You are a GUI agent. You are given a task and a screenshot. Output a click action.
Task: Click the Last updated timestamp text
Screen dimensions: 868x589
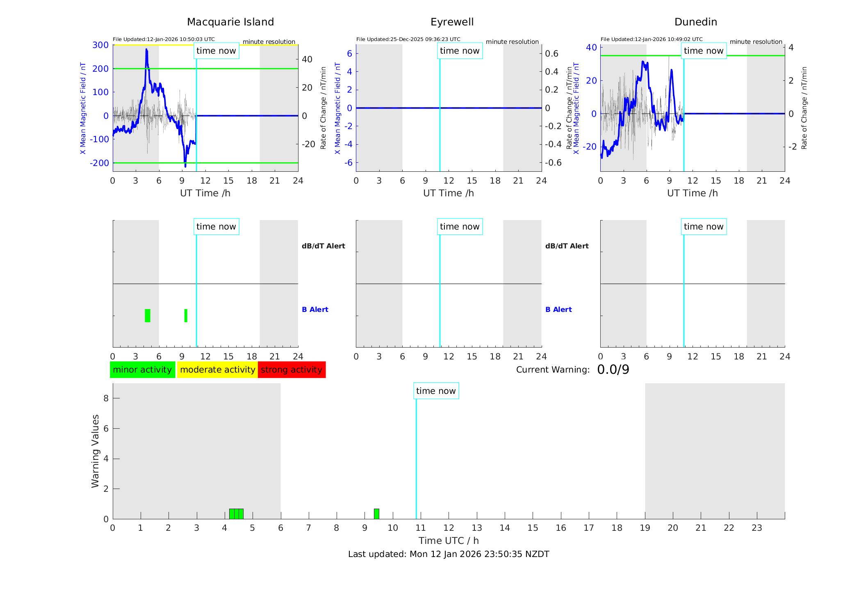click(x=449, y=554)
